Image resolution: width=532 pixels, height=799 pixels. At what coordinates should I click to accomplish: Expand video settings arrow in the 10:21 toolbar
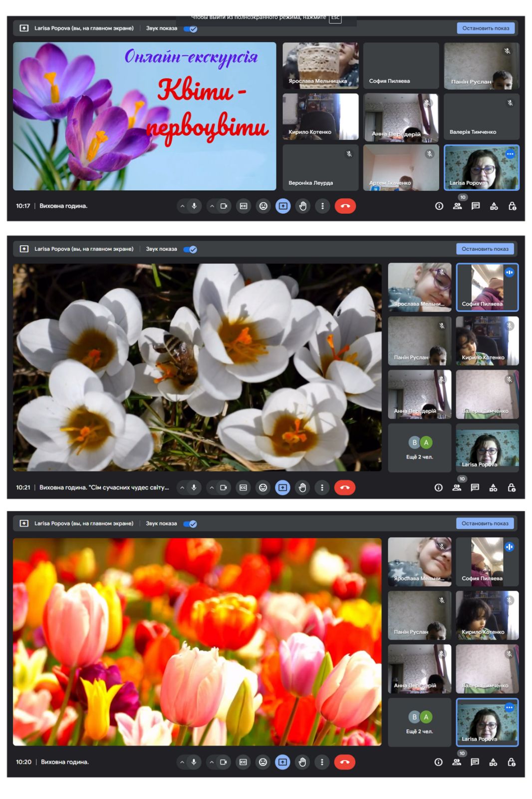point(212,487)
